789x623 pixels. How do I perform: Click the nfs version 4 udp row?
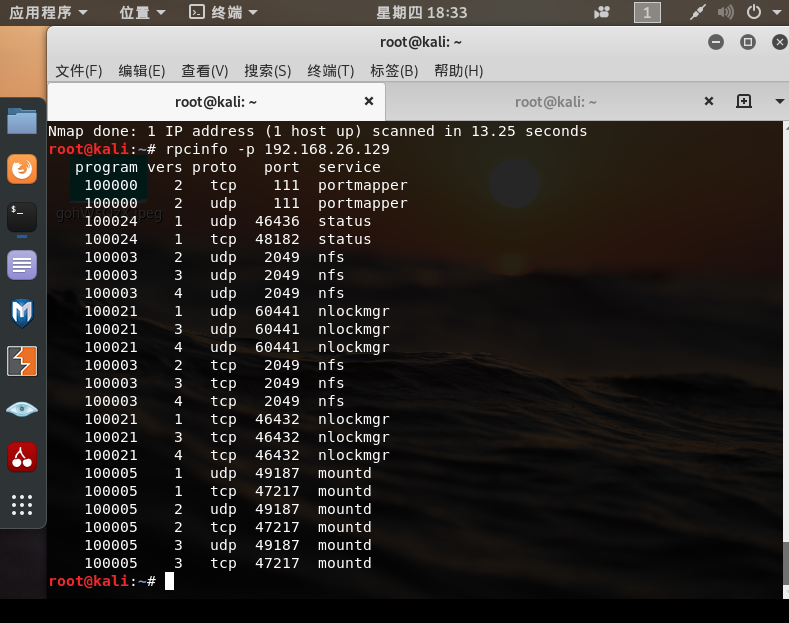pos(214,293)
